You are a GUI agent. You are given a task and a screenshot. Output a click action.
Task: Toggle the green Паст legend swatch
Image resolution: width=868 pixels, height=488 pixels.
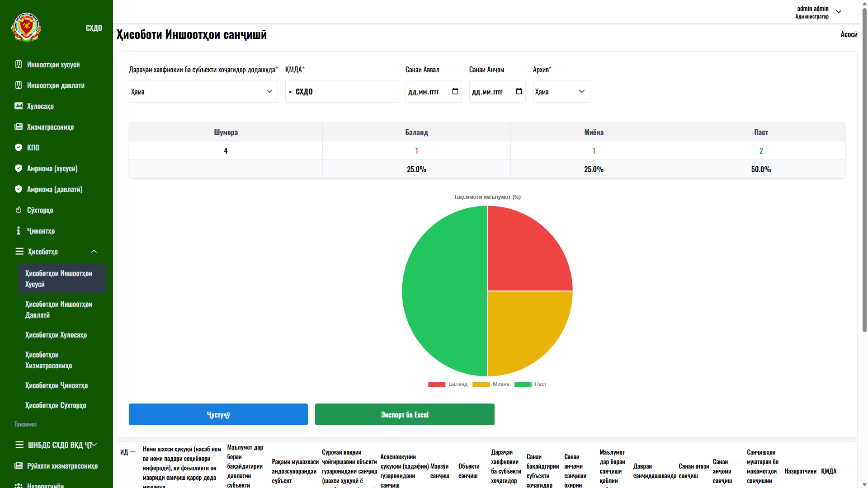click(x=523, y=385)
